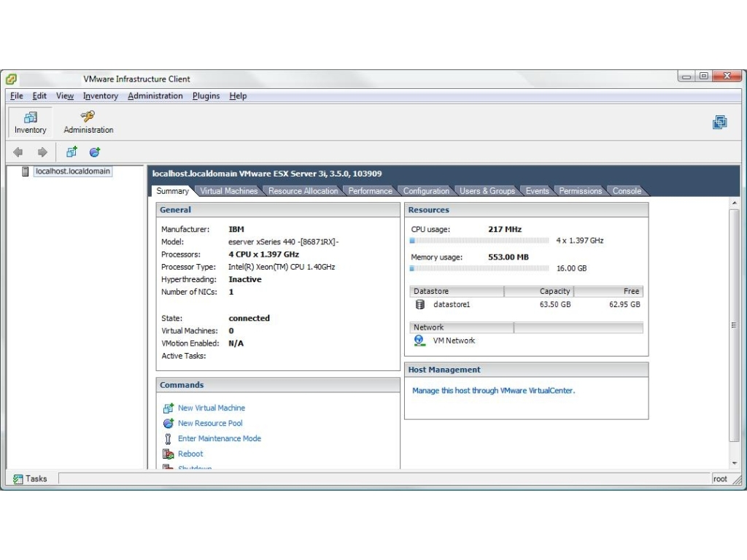Switch to the Virtual Machines tab

tap(228, 191)
